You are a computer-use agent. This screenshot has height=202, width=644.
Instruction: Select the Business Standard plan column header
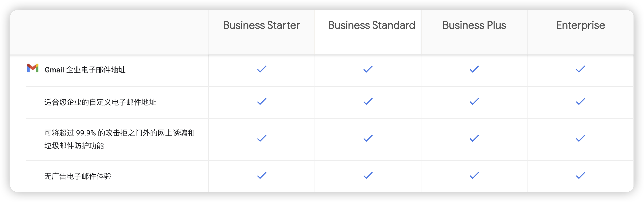[x=372, y=25]
